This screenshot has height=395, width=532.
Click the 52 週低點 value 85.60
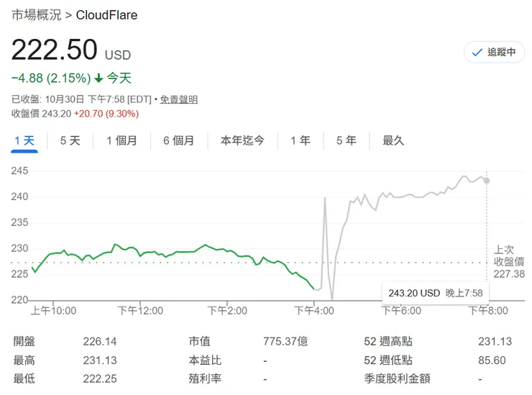pos(492,360)
